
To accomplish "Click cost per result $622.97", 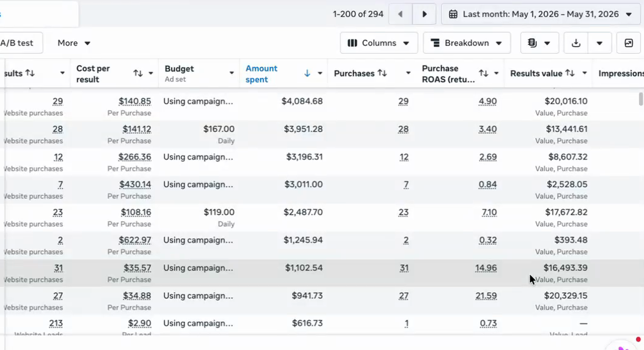I will click(x=135, y=240).
